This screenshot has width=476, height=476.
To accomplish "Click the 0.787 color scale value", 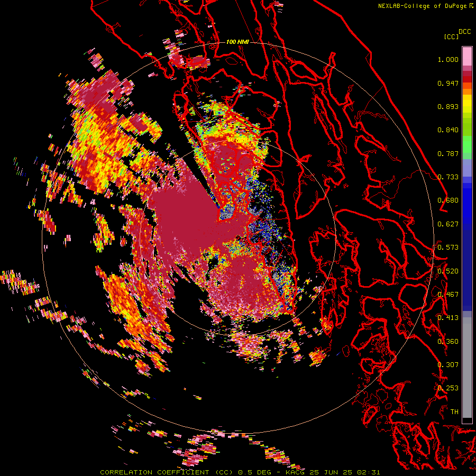I will (448, 153).
